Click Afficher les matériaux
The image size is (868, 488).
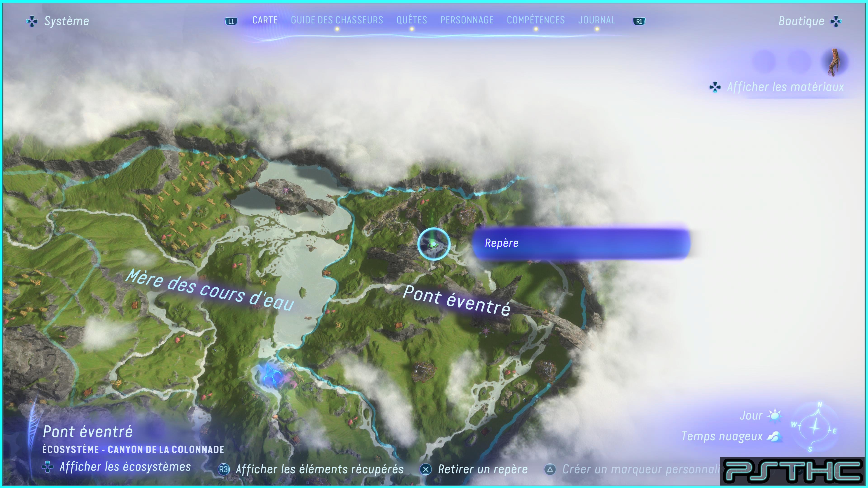tap(785, 87)
